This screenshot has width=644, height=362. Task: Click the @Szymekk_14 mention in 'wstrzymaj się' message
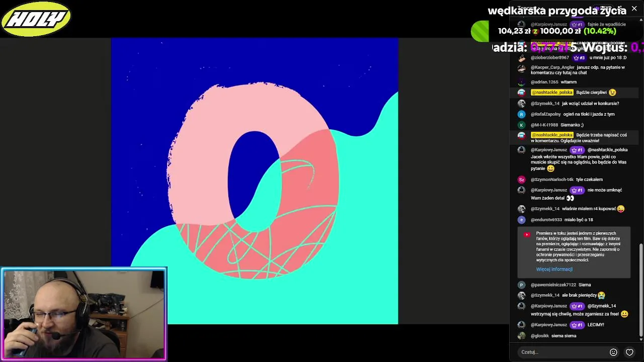tap(602, 306)
